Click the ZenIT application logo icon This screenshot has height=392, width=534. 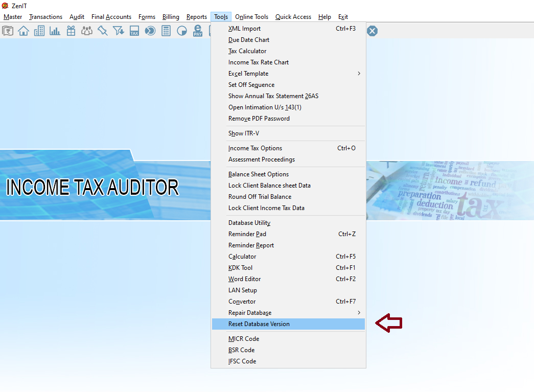tap(5, 6)
